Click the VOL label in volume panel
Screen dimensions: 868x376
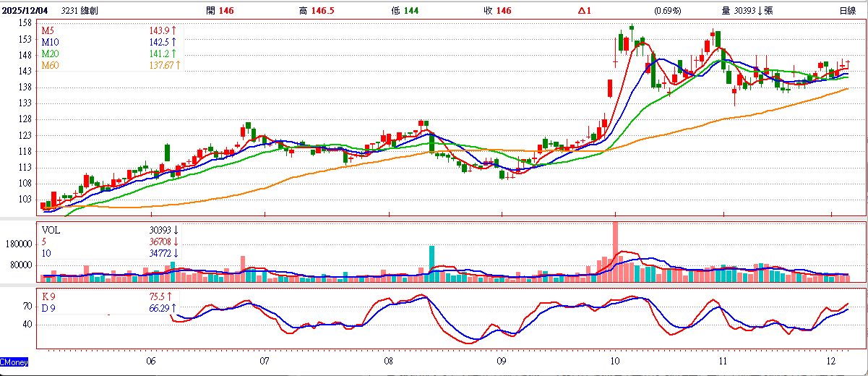point(51,230)
